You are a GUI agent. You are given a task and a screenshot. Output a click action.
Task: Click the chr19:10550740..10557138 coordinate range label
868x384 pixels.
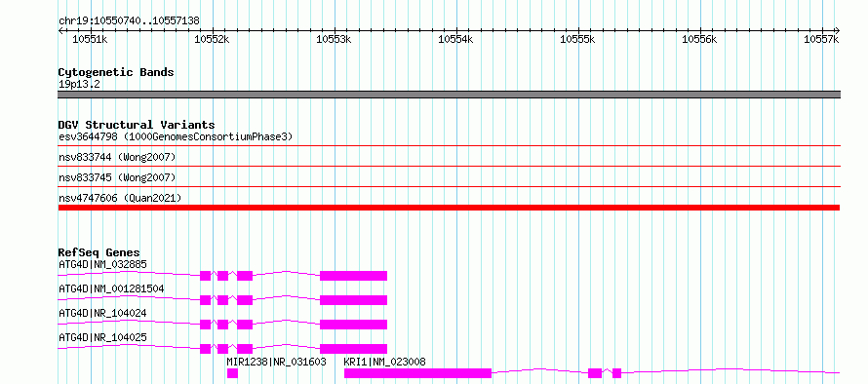pos(129,21)
